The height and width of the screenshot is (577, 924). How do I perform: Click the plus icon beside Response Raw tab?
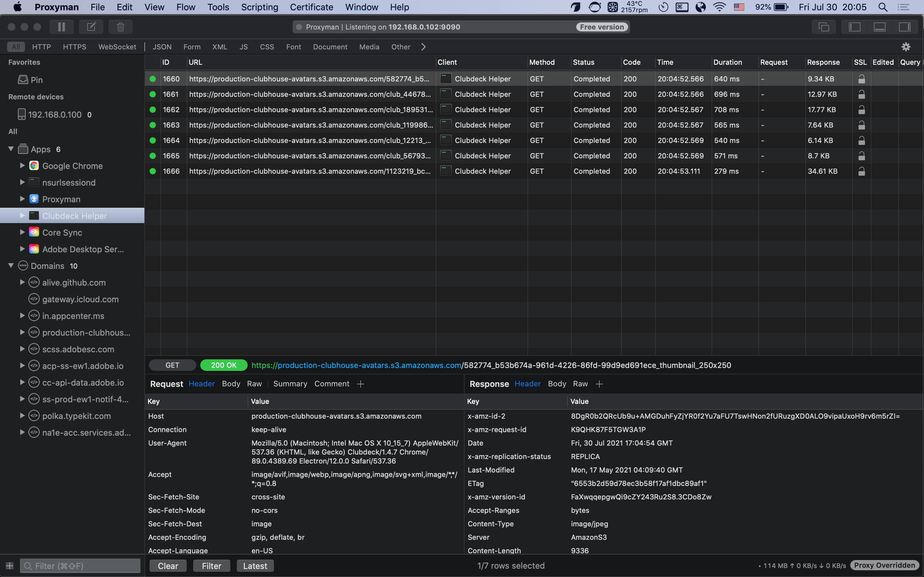[599, 384]
